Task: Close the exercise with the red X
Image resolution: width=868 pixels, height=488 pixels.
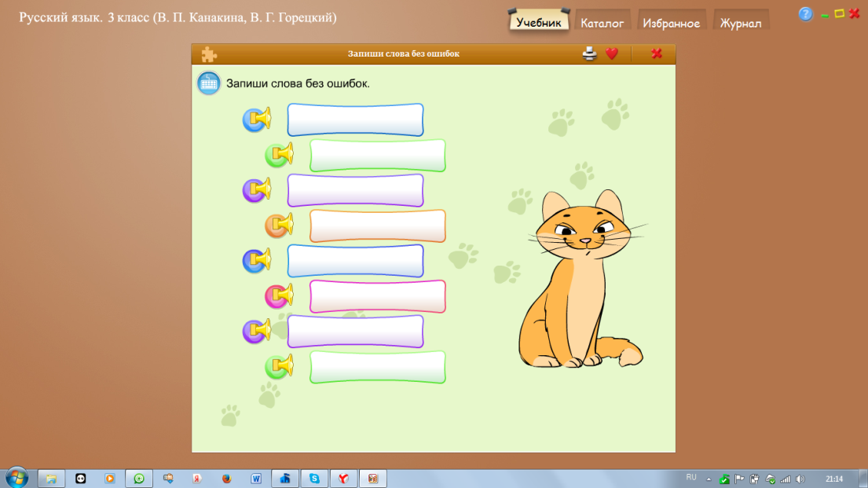Action: [657, 53]
